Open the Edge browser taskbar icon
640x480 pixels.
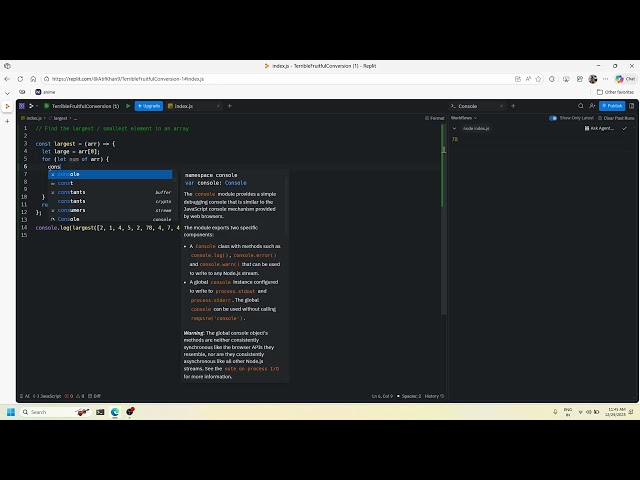click(x=115, y=412)
